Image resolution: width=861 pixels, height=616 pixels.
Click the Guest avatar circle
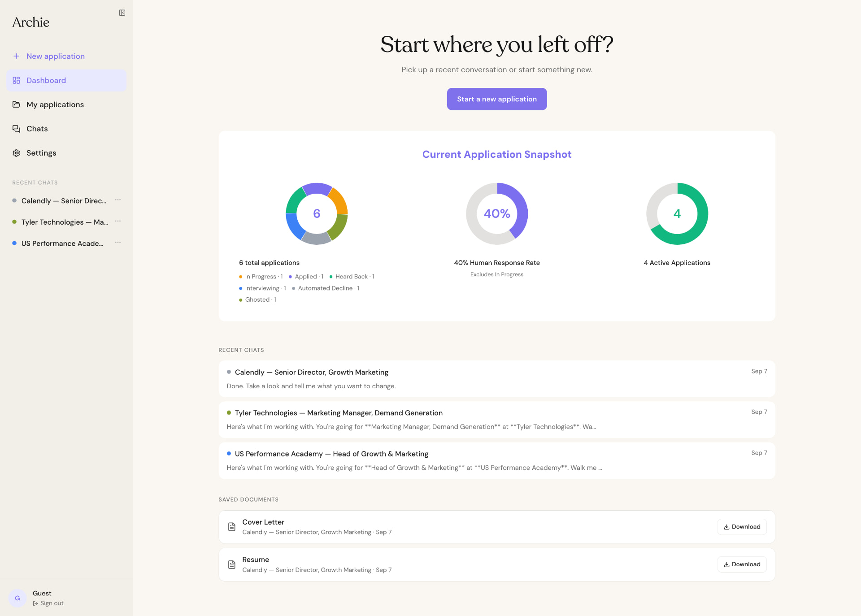17,598
